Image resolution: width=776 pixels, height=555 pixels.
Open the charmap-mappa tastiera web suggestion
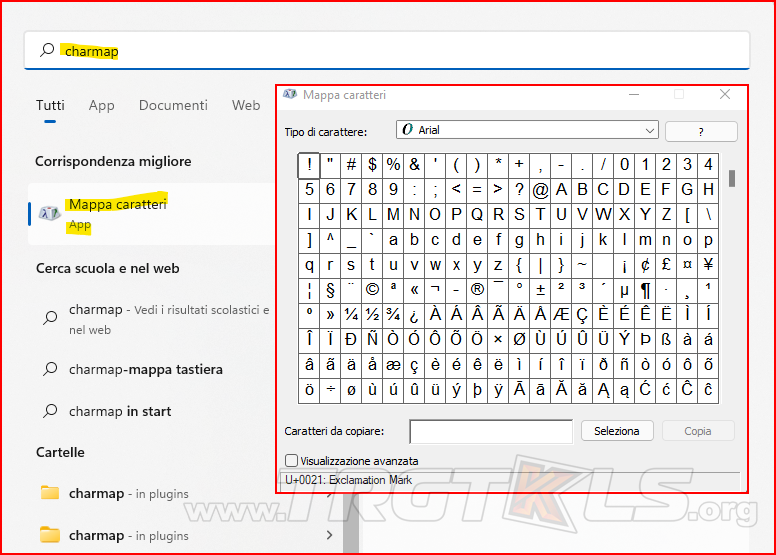(x=145, y=369)
